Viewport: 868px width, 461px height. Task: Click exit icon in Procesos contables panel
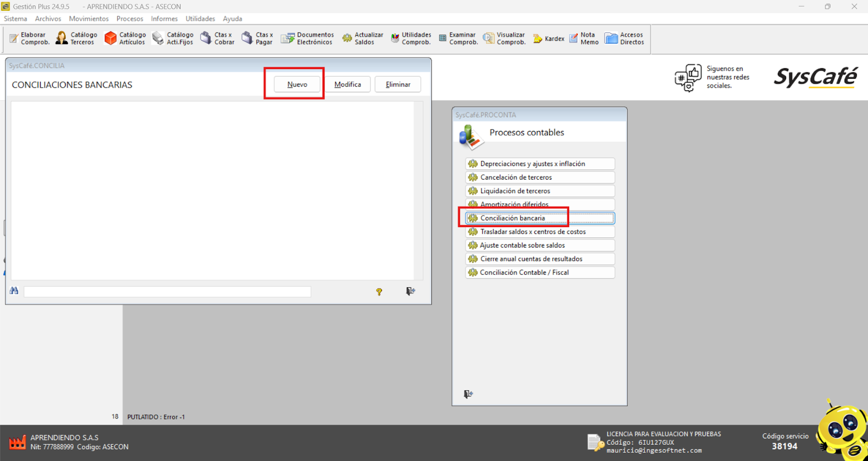(x=469, y=394)
